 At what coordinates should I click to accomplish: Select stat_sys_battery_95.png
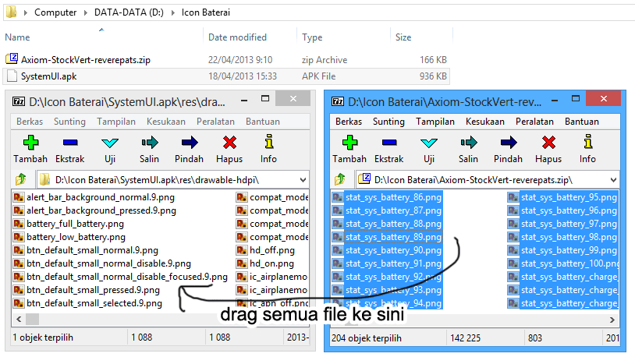[569, 197]
